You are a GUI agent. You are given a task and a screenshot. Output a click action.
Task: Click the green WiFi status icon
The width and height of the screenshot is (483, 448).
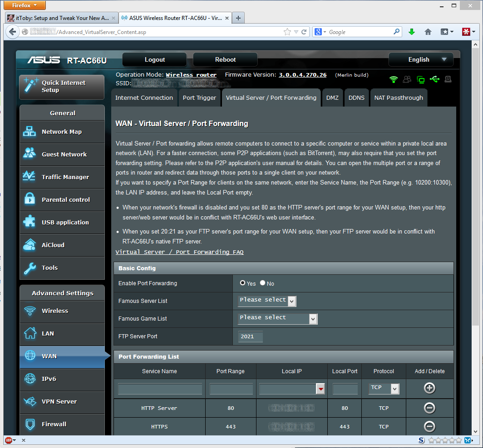coord(394,80)
